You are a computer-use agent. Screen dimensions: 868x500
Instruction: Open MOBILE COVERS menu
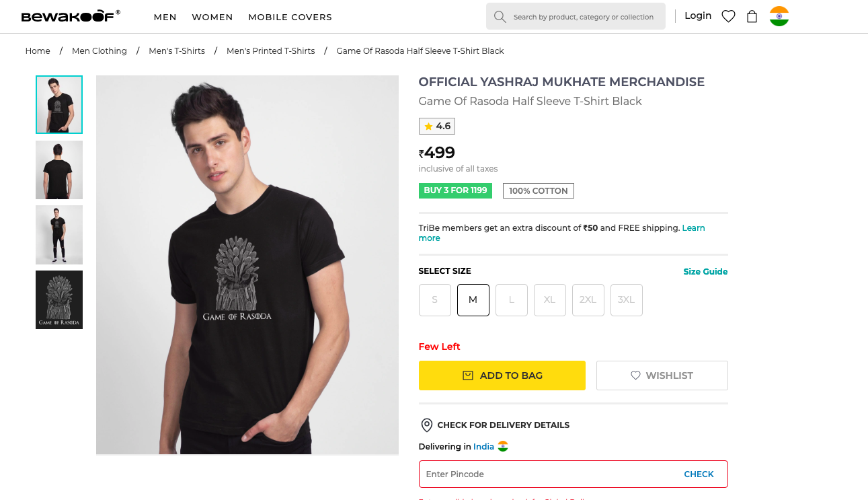point(290,17)
